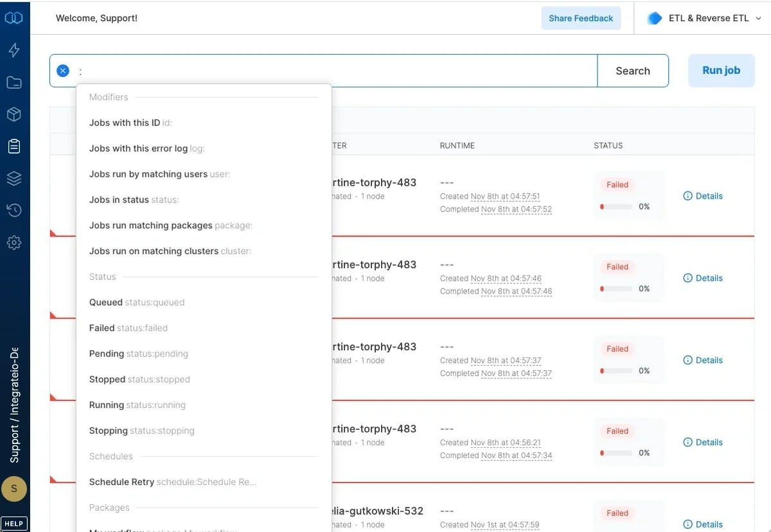Click the 0% progress bar of job completed 04:57:46
The height and width of the screenshot is (532, 771).
coord(616,289)
